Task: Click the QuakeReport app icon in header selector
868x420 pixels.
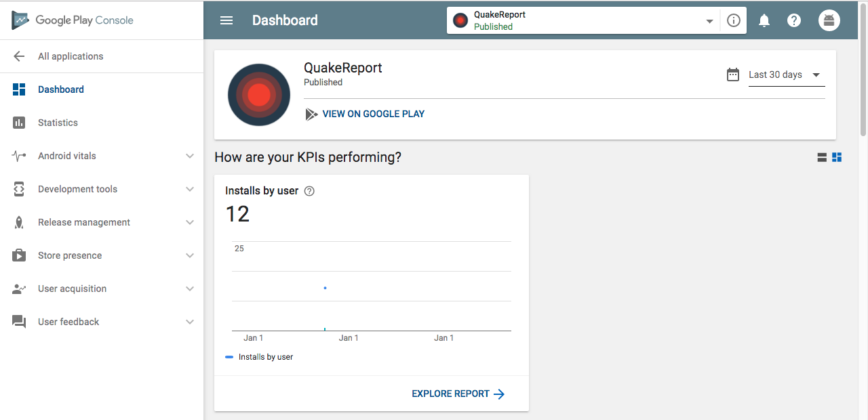Action: point(460,20)
